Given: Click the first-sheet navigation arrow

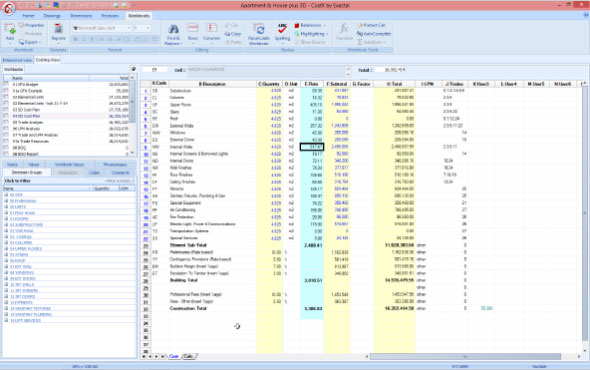Looking at the screenshot, I should click(x=144, y=356).
